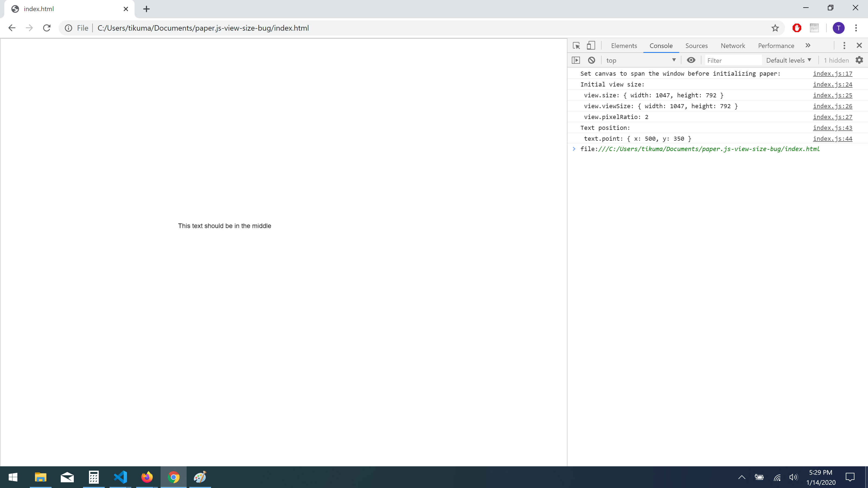Reload the page
Image resolution: width=868 pixels, height=488 pixels.
point(47,28)
